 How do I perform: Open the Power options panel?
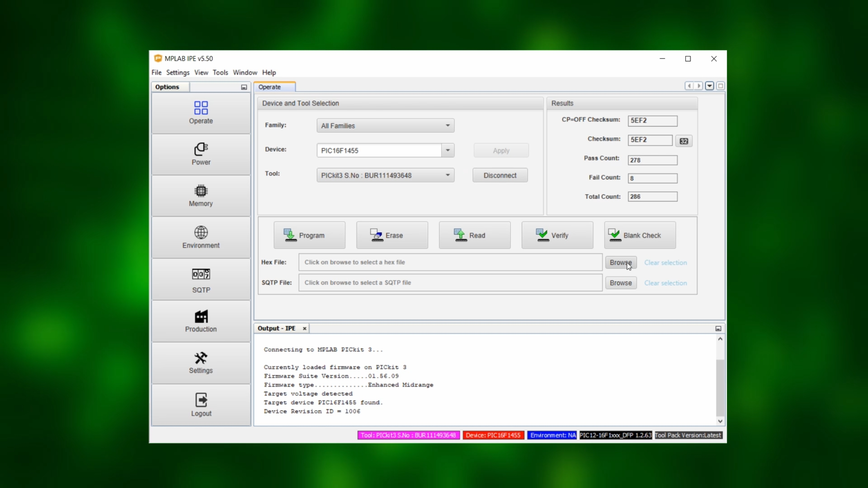[201, 154]
